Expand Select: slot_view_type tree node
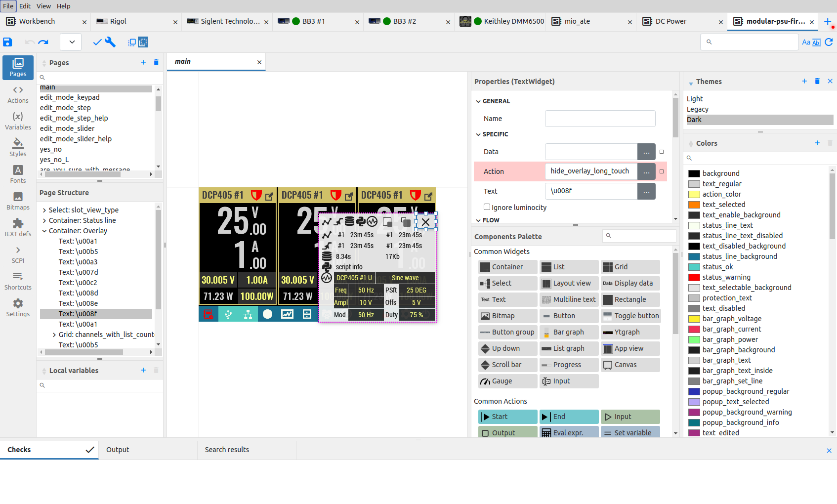This screenshot has width=837, height=504. click(44, 210)
